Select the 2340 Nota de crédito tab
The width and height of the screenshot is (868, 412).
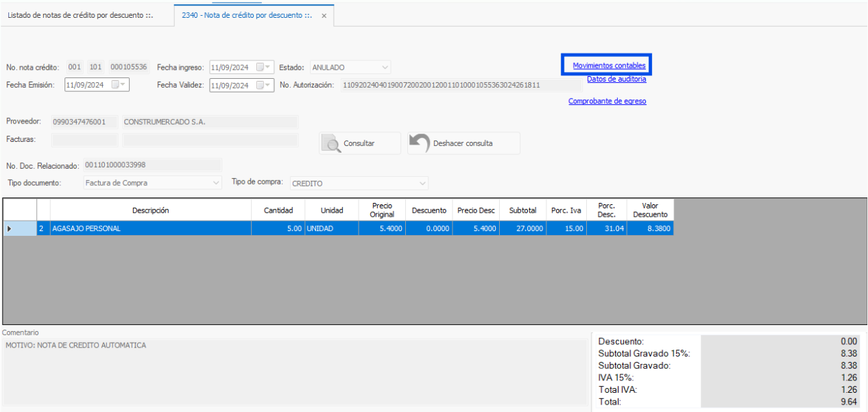click(246, 15)
